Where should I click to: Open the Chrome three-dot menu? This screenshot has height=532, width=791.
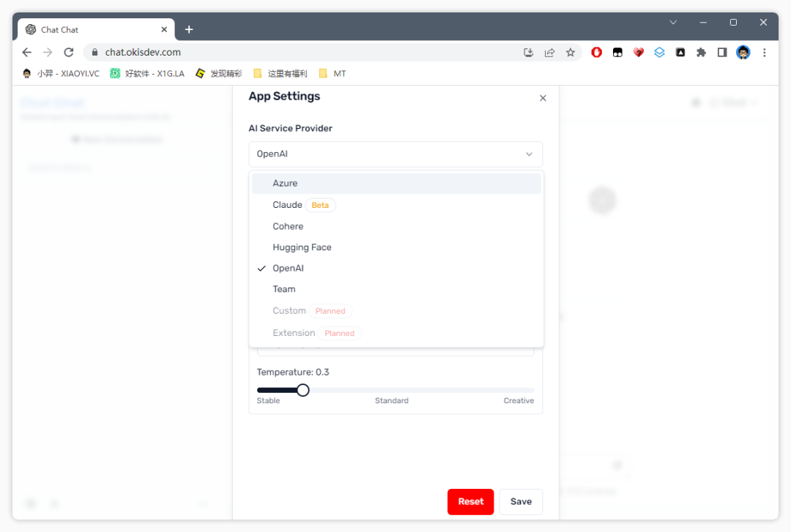pos(764,53)
